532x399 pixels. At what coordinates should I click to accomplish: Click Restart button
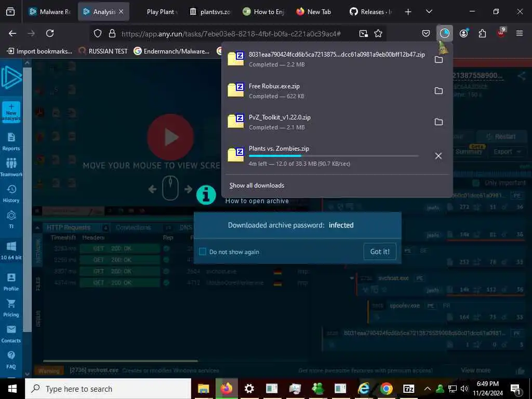pyautogui.click(x=501, y=137)
